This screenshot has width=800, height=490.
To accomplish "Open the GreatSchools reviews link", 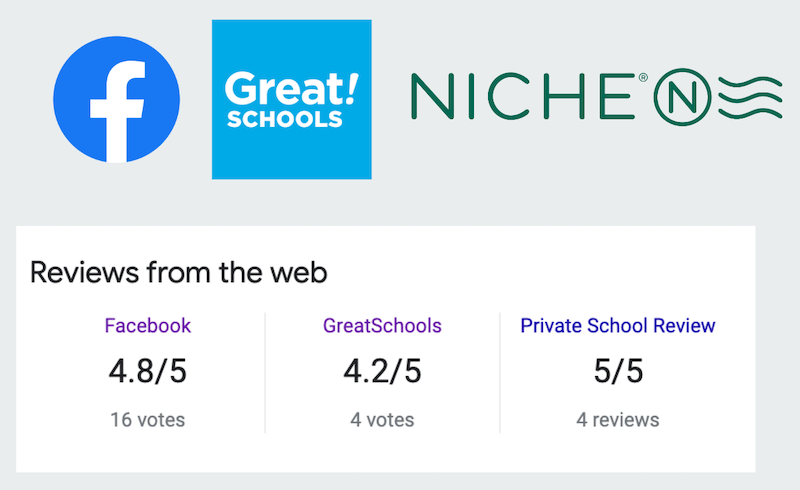I will (x=382, y=326).
